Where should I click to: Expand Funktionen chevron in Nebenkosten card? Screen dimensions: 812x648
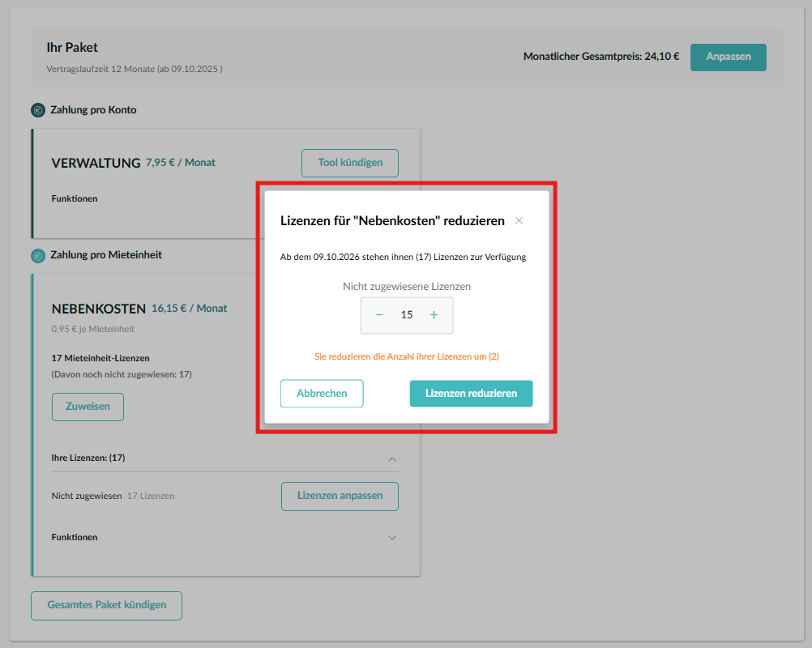[392, 538]
